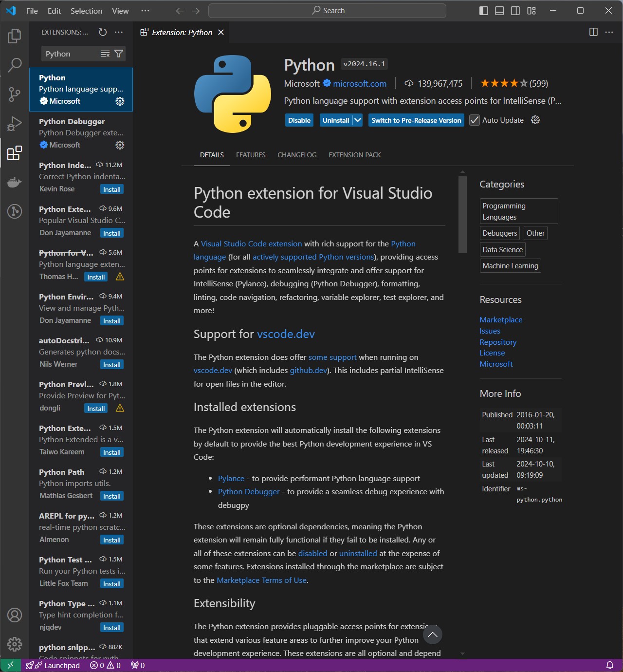This screenshot has height=672, width=623.
Task: Toggle the bottom panel visibility
Action: (499, 11)
